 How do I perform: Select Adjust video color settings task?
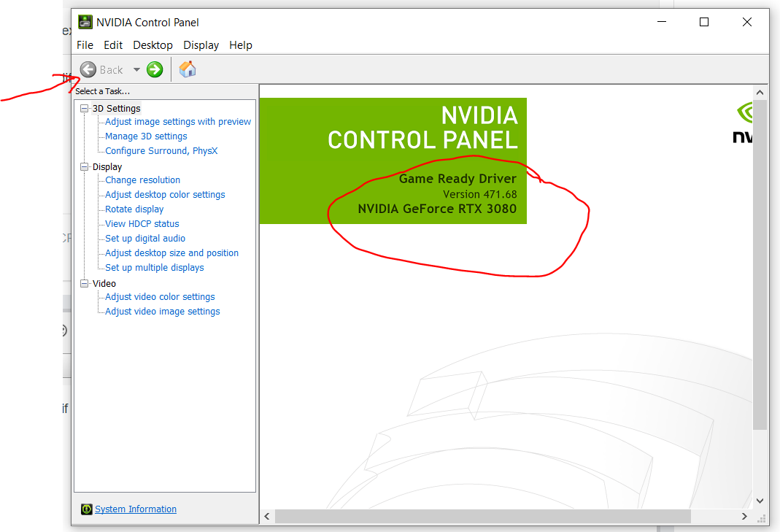[x=161, y=296]
